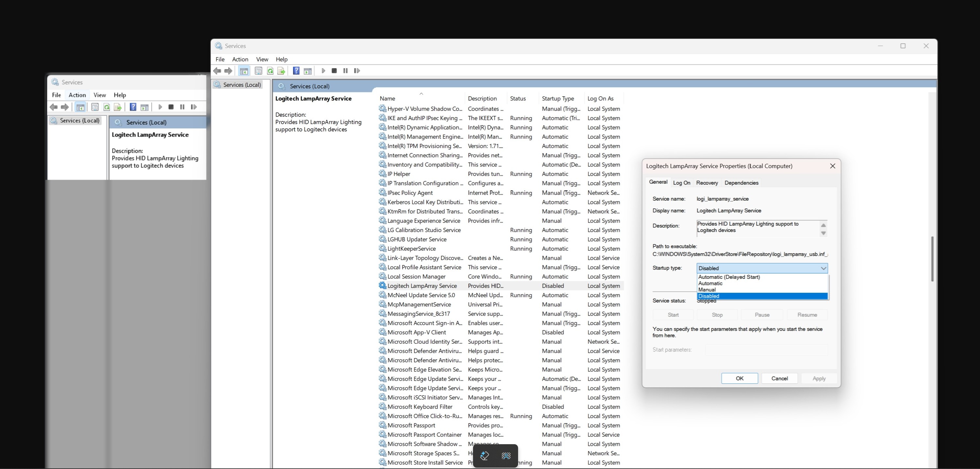
Task: Open Properties icon in main Services toolbar
Action: [258, 71]
